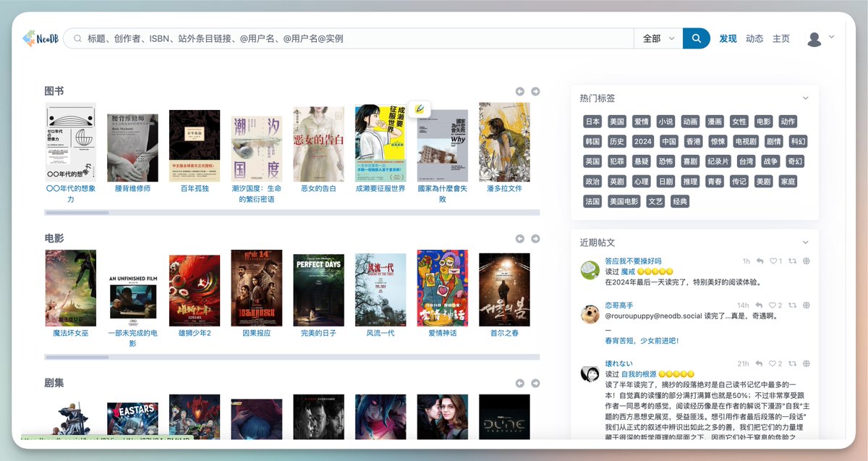Click the right arrow in 电影 section
The width and height of the screenshot is (868, 461).
pos(535,239)
